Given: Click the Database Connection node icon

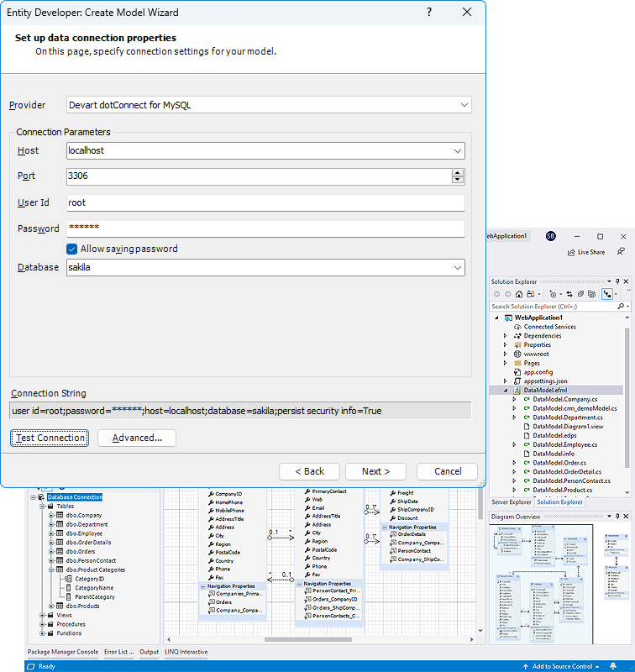Looking at the screenshot, I should [x=41, y=497].
